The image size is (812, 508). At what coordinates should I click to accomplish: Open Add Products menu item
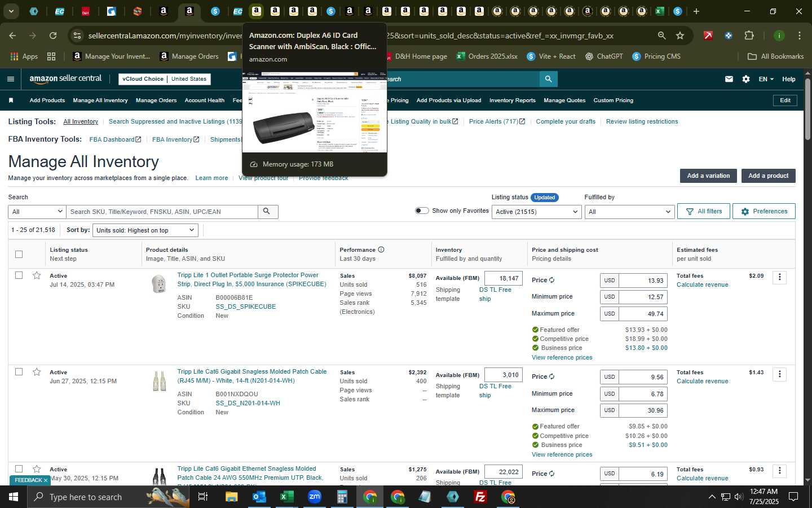click(47, 100)
